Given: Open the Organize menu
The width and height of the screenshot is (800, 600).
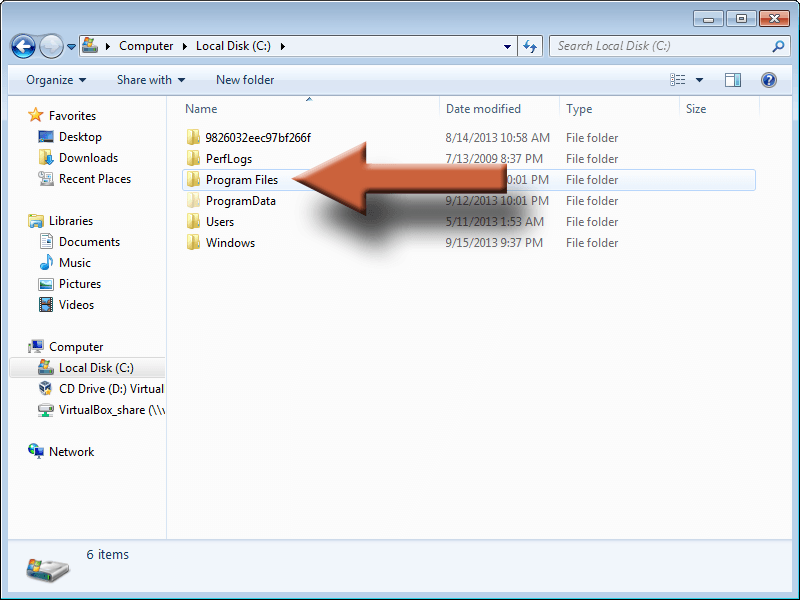Looking at the screenshot, I should coord(56,80).
